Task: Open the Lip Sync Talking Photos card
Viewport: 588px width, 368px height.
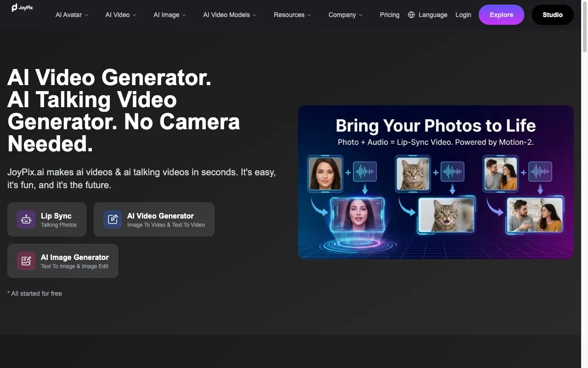Action: [47, 219]
